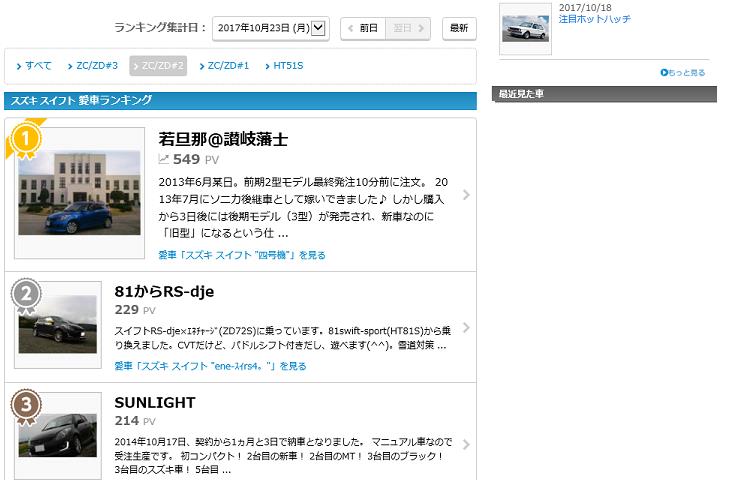Click the silver rank 2 medal badge
732x480 pixels.
[26, 295]
